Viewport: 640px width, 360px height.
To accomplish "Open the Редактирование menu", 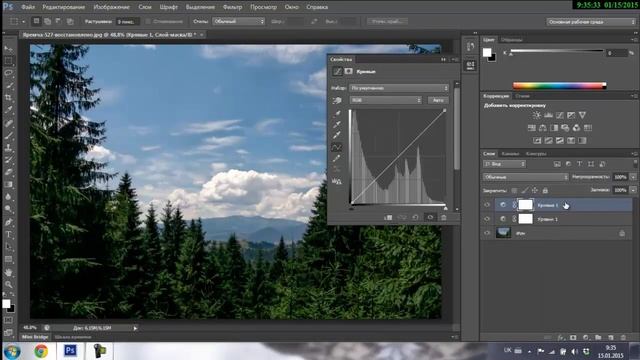I will pyautogui.click(x=64, y=7).
